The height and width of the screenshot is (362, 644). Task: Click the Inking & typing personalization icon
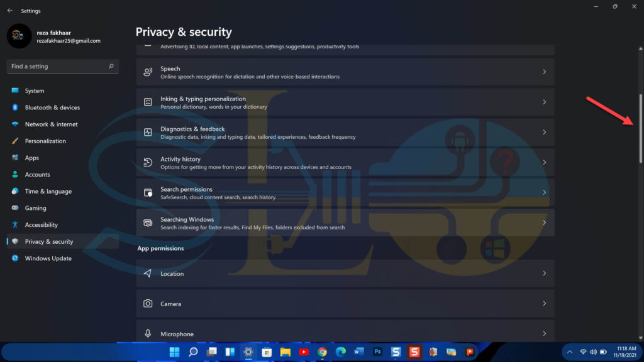click(x=148, y=102)
